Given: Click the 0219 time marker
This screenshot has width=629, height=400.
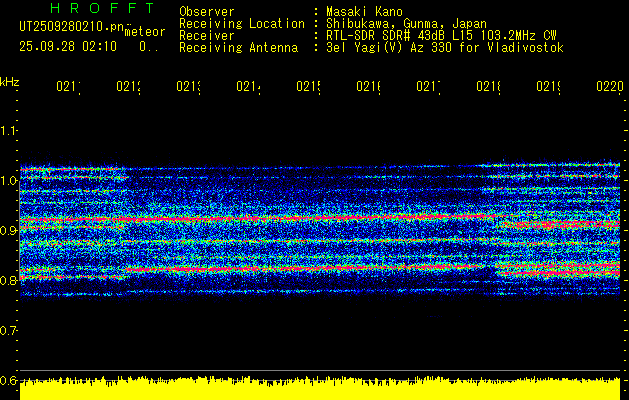Looking at the screenshot, I should point(549,86).
